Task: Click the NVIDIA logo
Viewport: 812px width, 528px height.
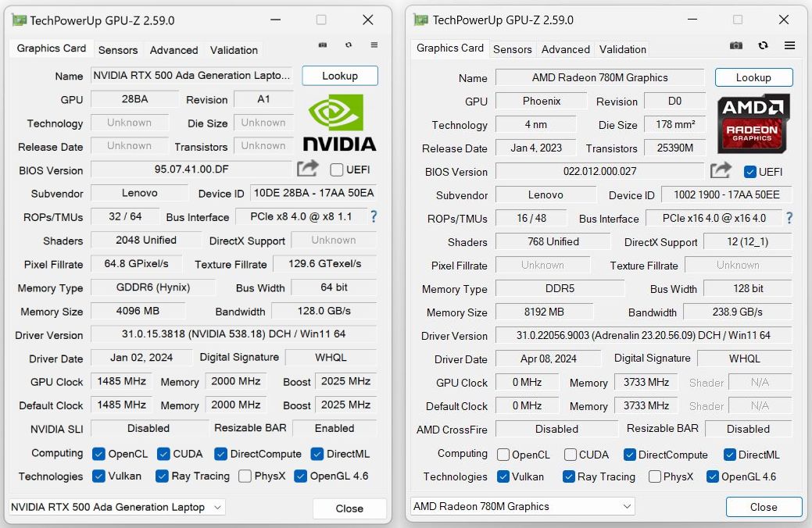Action: (x=339, y=123)
